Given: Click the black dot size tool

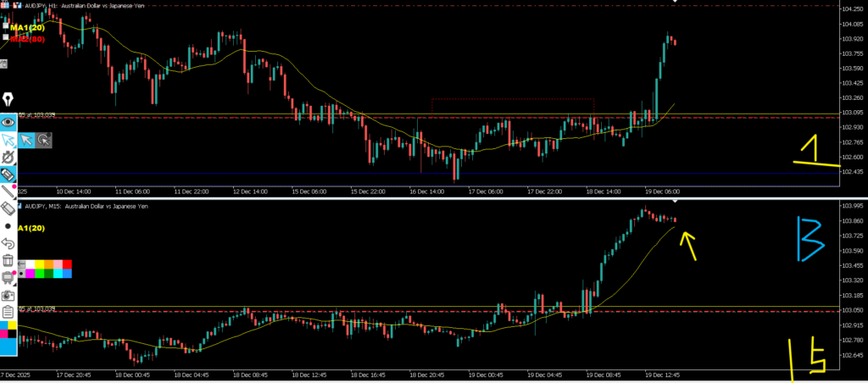Looking at the screenshot, I should coord(8,226).
